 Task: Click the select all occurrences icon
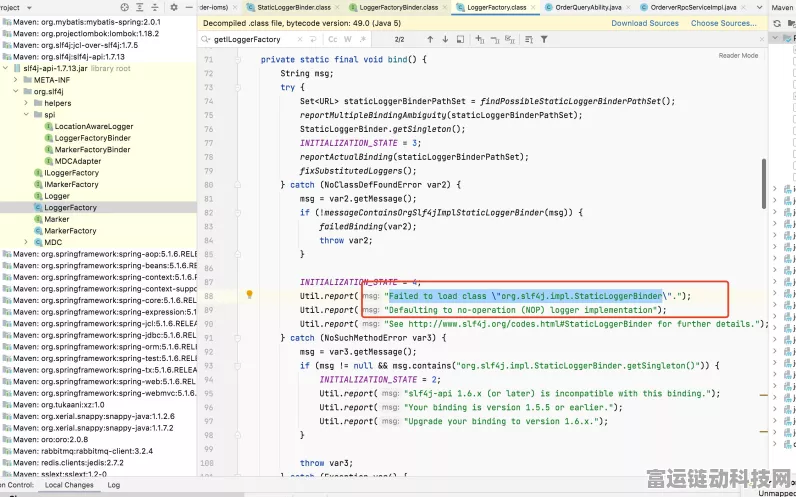(460, 40)
